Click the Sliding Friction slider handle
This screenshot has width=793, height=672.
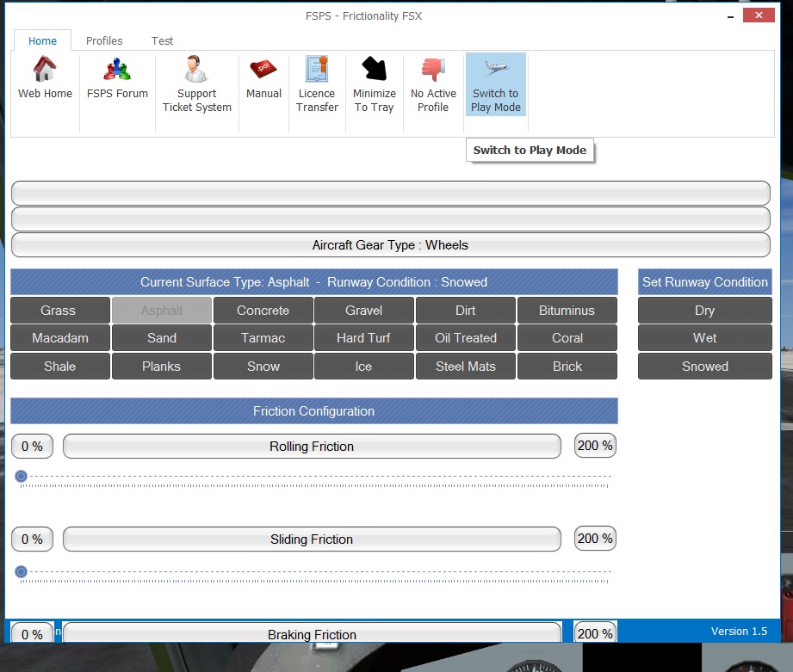pos(22,571)
